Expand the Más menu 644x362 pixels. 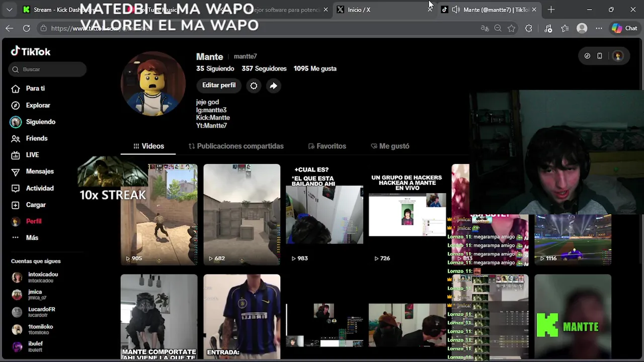(x=32, y=237)
